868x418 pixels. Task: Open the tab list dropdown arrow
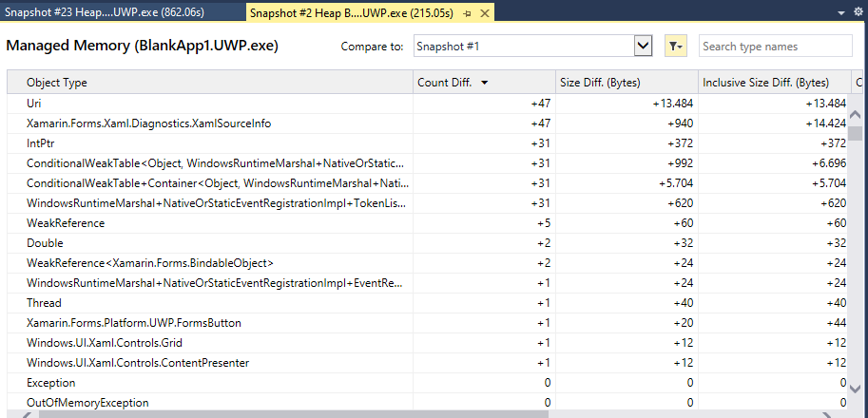(x=842, y=12)
